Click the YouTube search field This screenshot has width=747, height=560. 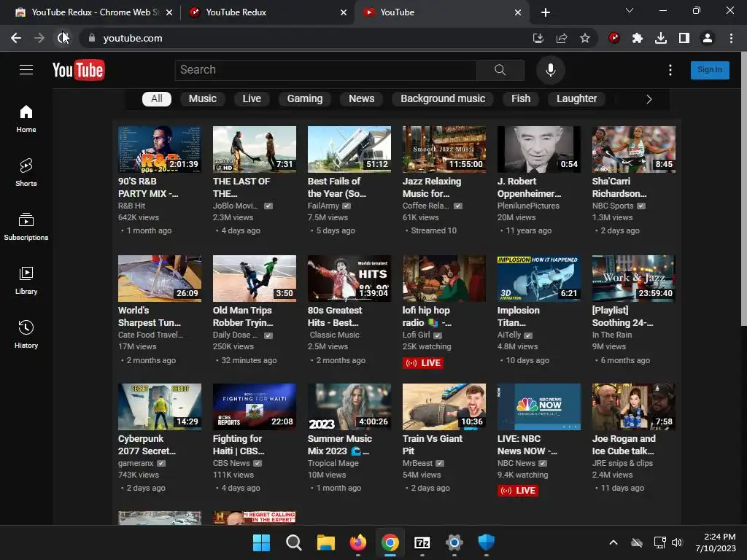[x=326, y=70]
